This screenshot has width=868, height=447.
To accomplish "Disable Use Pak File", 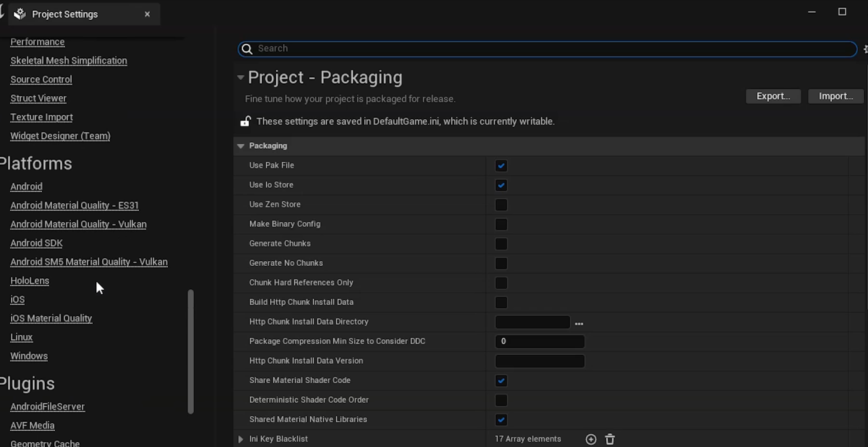I will coord(501,165).
